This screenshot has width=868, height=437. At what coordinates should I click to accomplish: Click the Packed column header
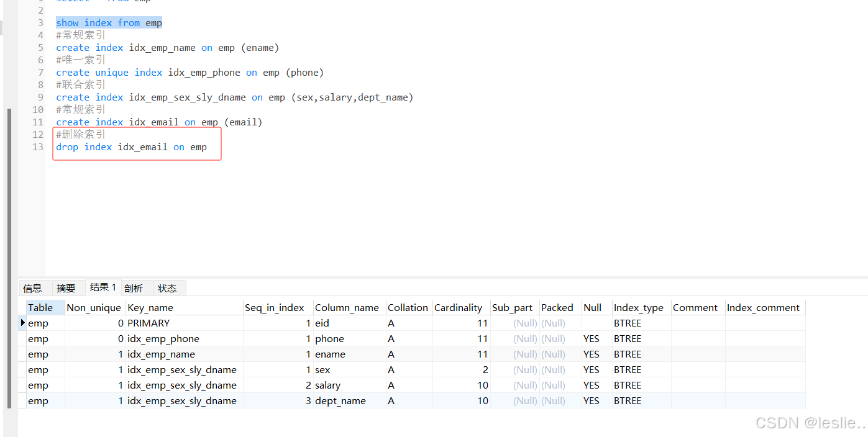(560, 307)
